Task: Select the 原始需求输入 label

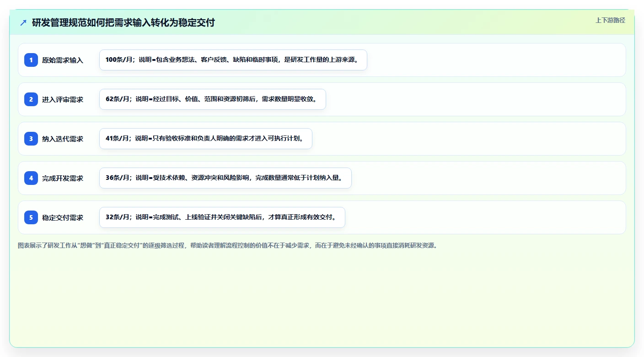Action: (x=63, y=60)
